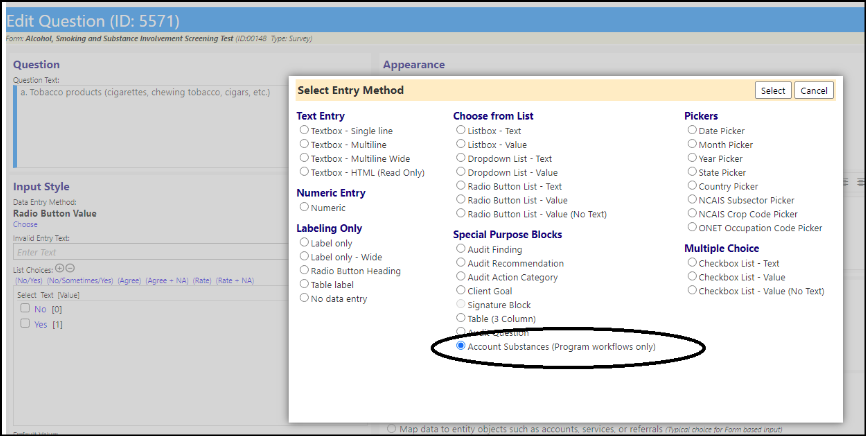Pick Radio Button List - Value (No Text)

tap(461, 213)
